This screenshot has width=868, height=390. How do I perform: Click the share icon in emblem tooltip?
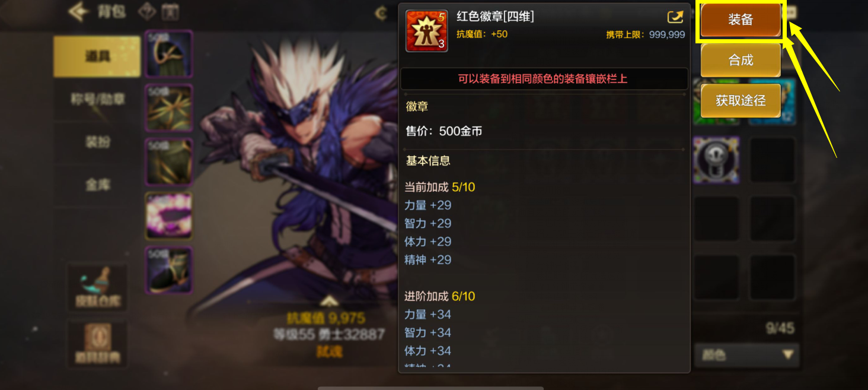point(675,17)
